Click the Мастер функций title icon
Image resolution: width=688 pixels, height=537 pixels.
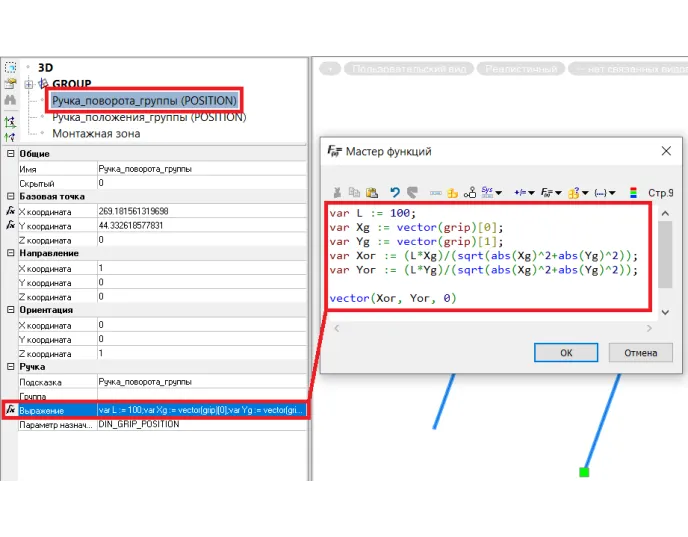(334, 151)
